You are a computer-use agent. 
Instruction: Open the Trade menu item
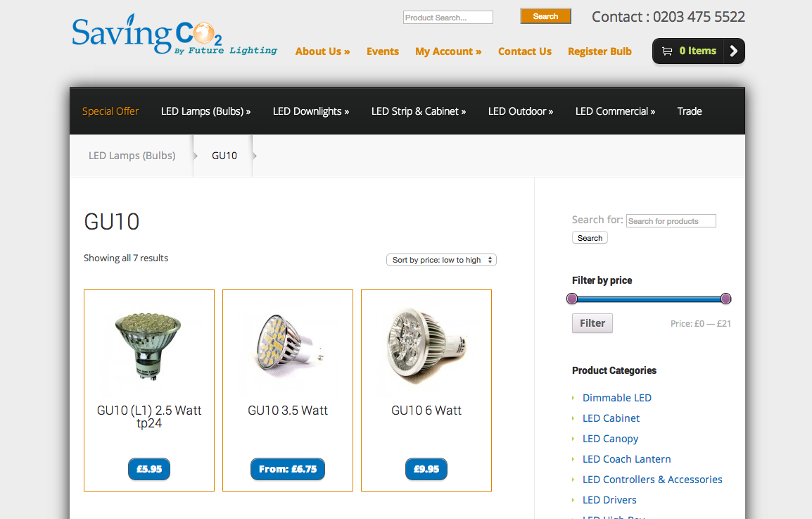coord(690,111)
